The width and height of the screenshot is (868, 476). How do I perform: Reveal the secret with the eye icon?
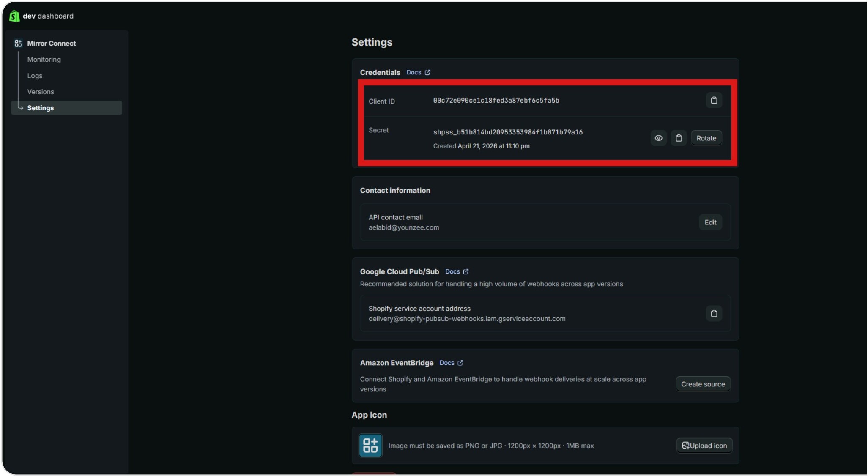coord(658,138)
